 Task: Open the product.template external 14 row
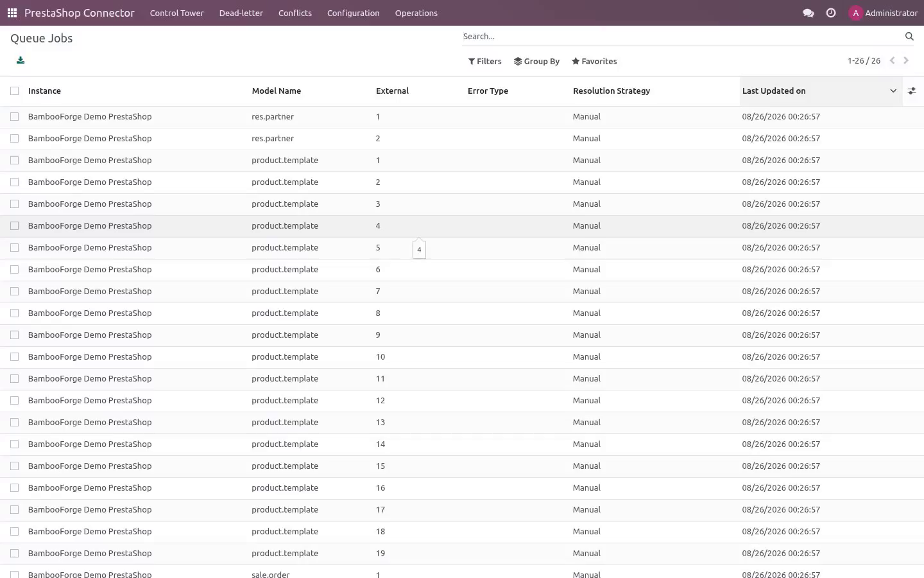[462, 444]
